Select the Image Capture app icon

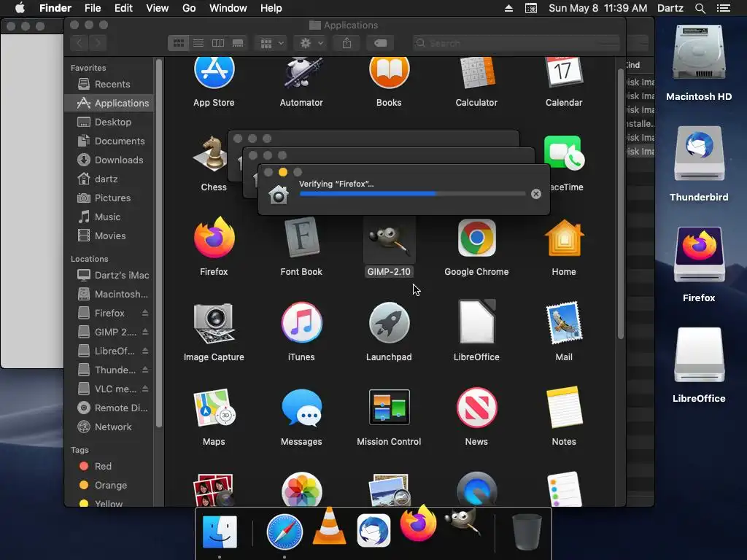[x=214, y=323]
